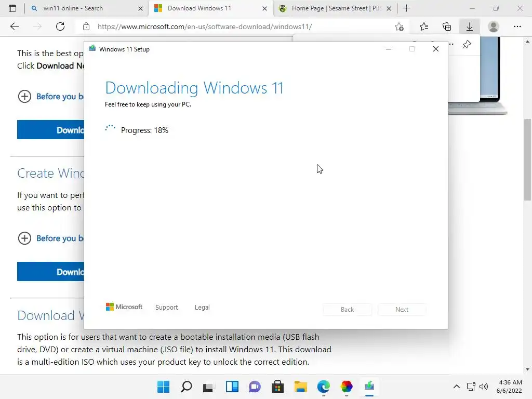The image size is (532, 399).
Task: Click the Microsoft logo in Setup
Action: pyautogui.click(x=124, y=307)
